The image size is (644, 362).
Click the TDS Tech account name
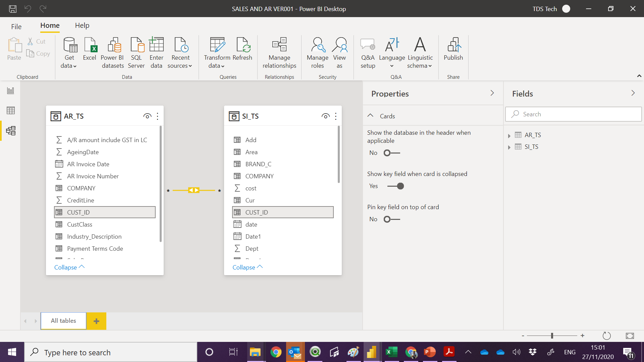(x=544, y=9)
